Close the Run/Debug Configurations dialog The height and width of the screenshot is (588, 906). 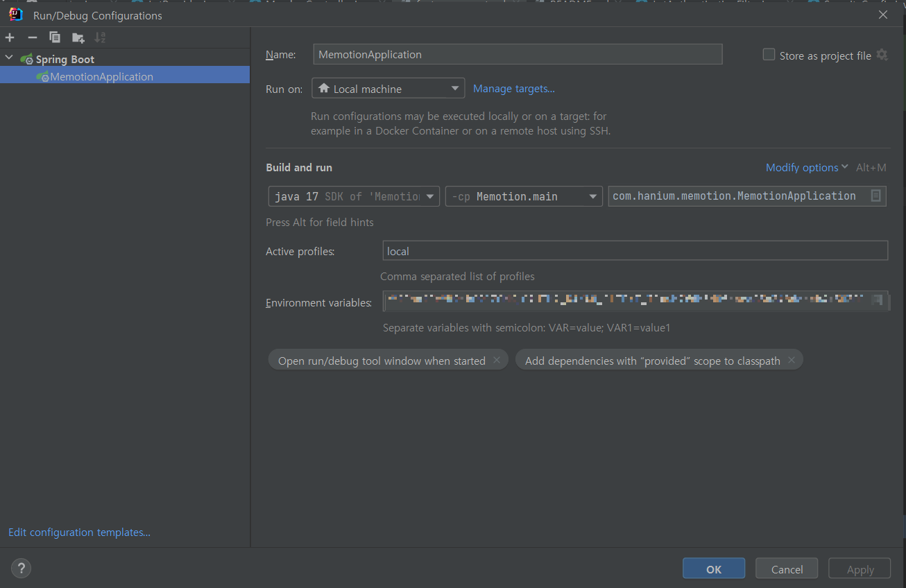coord(882,15)
